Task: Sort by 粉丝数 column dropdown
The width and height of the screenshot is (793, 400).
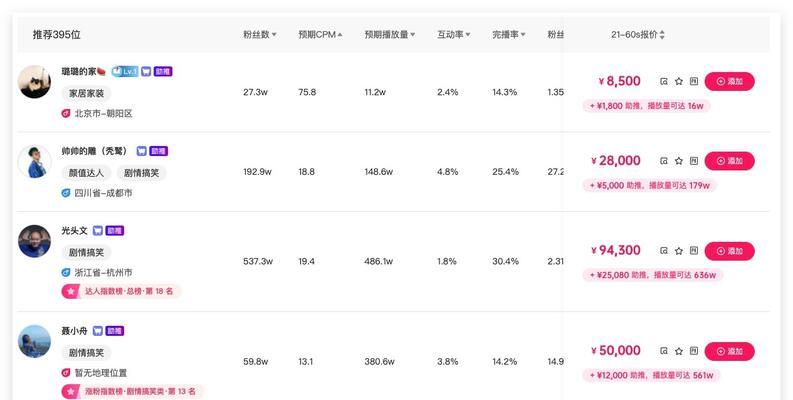Action: pyautogui.click(x=259, y=34)
